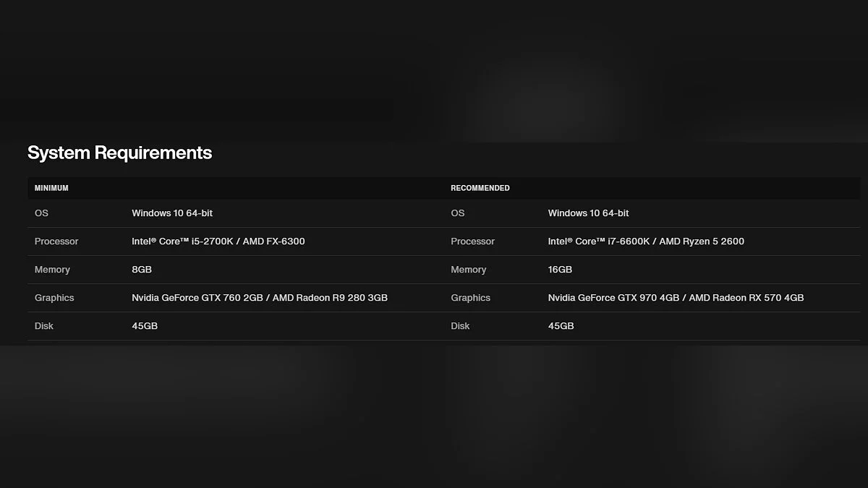Screen dimensions: 868x488
Task: Click the Processor label under Minimum
Action: pos(56,241)
